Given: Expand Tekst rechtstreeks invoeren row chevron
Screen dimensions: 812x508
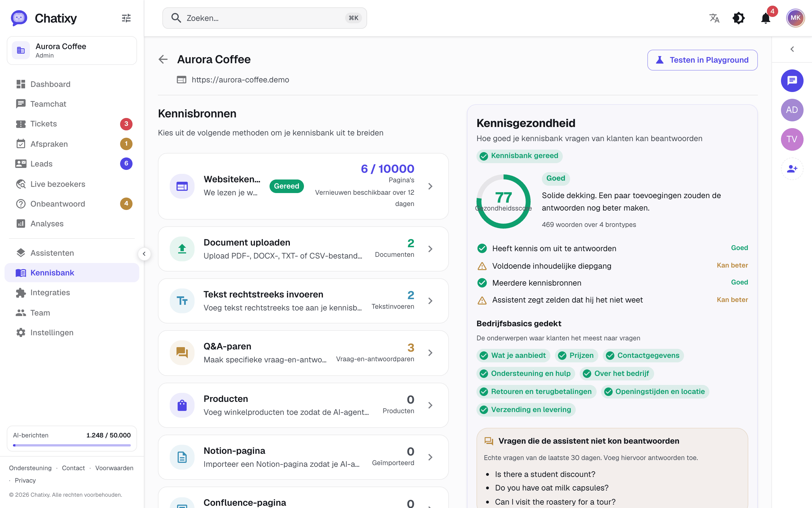Looking at the screenshot, I should [x=431, y=301].
